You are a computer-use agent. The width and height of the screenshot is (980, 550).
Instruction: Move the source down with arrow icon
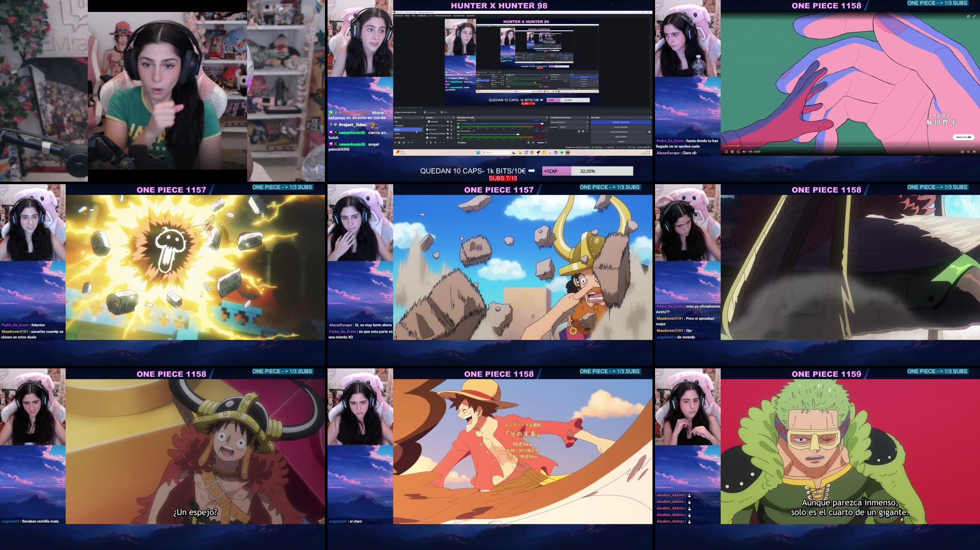444,143
